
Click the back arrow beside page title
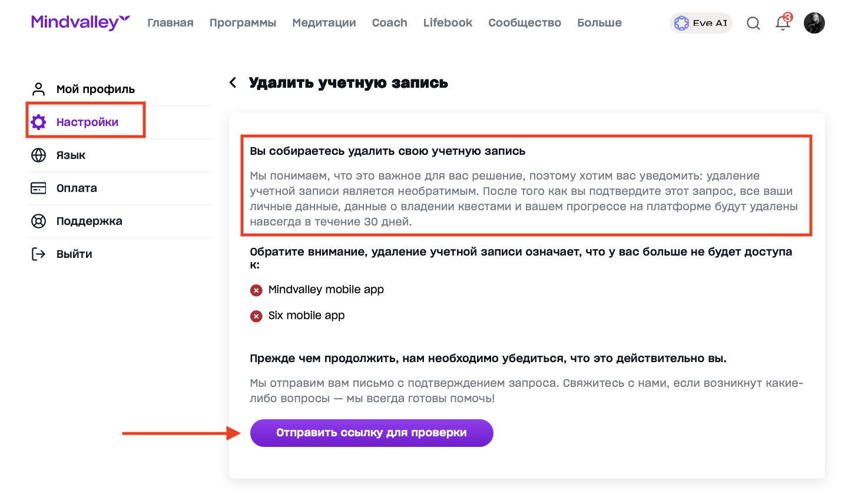tap(233, 82)
